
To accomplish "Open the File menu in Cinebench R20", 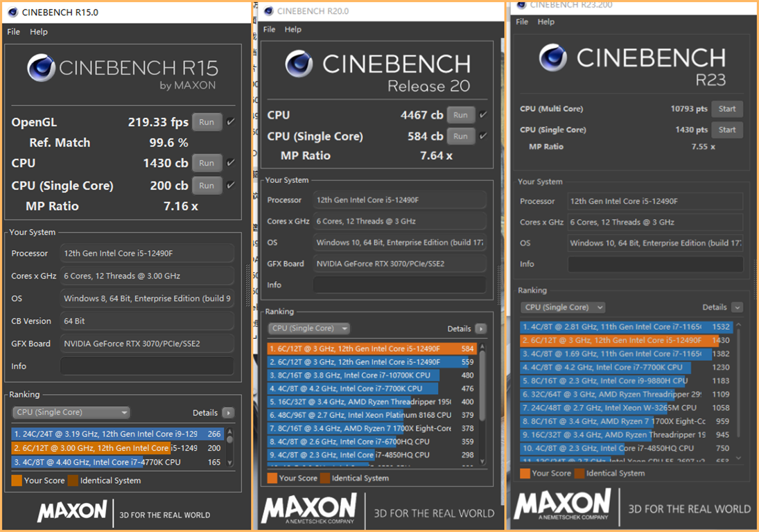I will click(x=269, y=29).
